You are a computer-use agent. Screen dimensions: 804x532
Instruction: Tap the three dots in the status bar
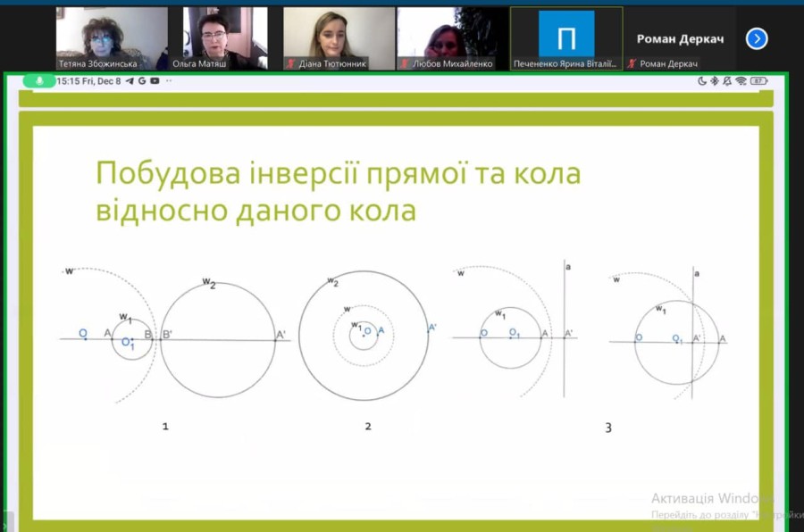169,81
